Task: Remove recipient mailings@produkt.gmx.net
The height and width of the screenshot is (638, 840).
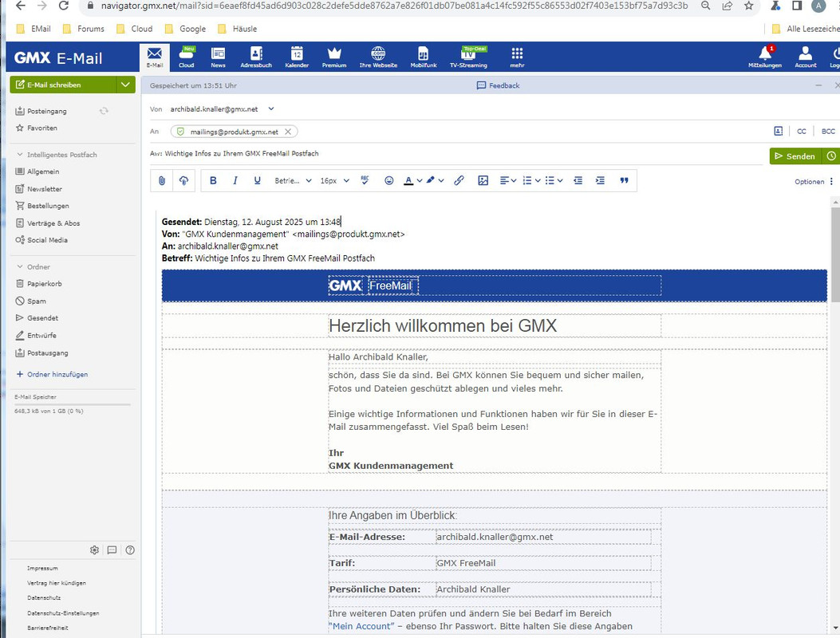Action: click(x=288, y=132)
